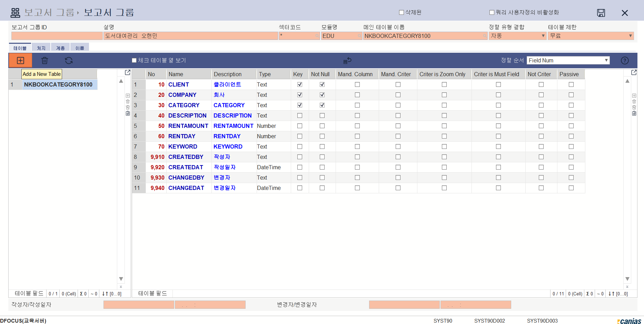
Task: Select NKBOOKCATEGORY8100 in table list
Action: pos(60,84)
